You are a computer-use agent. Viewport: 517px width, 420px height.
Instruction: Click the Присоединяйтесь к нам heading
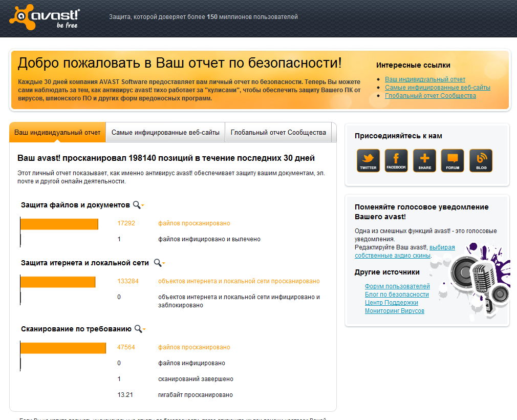click(x=398, y=136)
